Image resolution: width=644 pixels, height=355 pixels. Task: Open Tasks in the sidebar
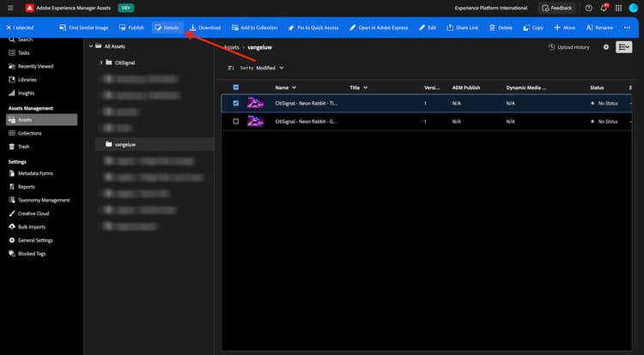(19, 53)
